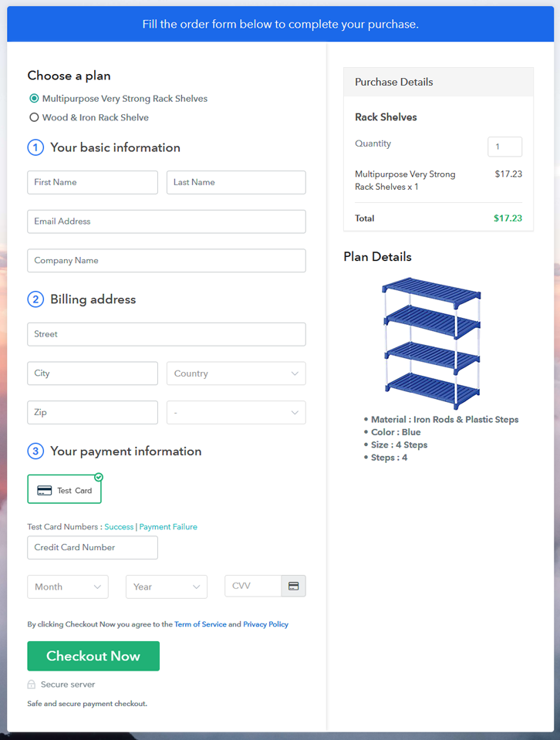This screenshot has height=740, width=560.
Task: Click the Quantity input box
Action: pos(504,147)
